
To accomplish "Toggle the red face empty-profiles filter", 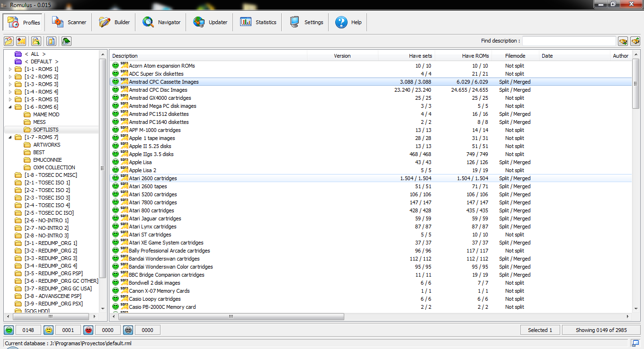I will (88, 330).
